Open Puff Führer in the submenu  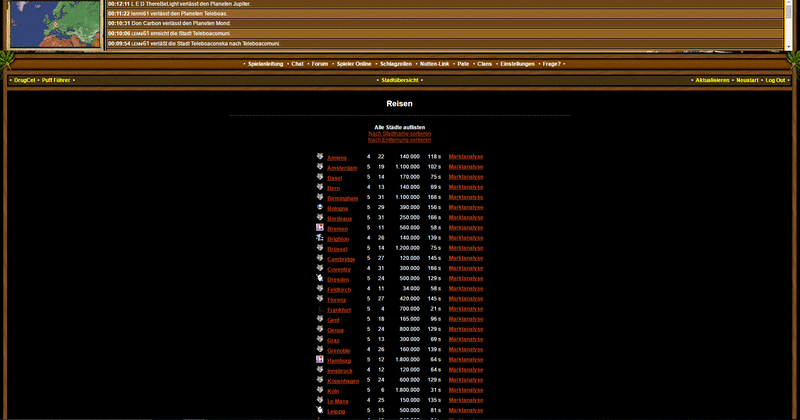56,80
